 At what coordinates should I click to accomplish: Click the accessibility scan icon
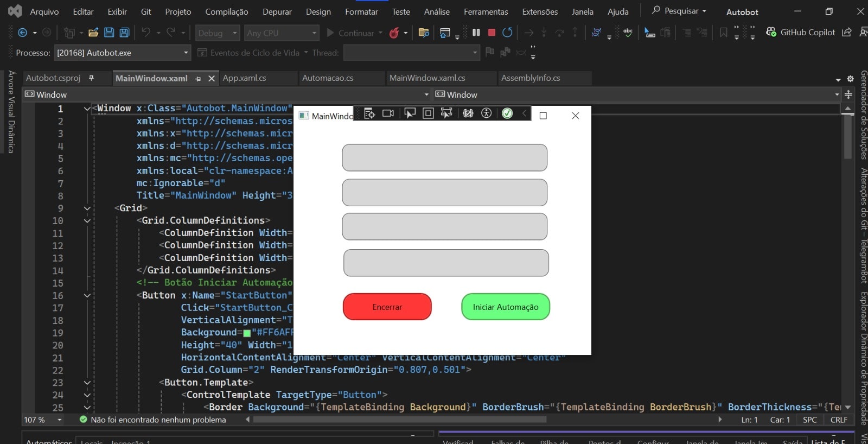pyautogui.click(x=487, y=113)
